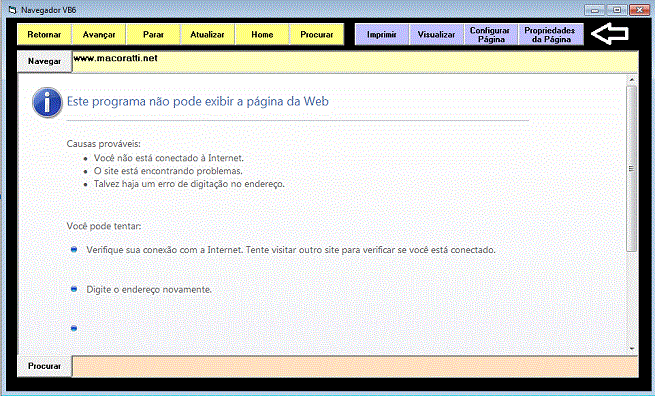
Task: Go to the Home page button
Action: 262,34
